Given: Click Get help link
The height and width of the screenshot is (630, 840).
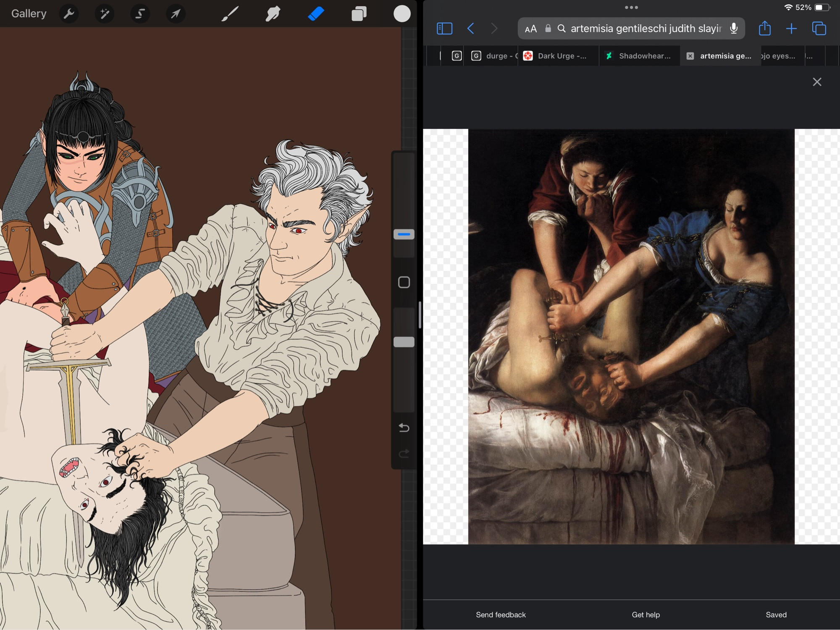Looking at the screenshot, I should coord(646,615).
